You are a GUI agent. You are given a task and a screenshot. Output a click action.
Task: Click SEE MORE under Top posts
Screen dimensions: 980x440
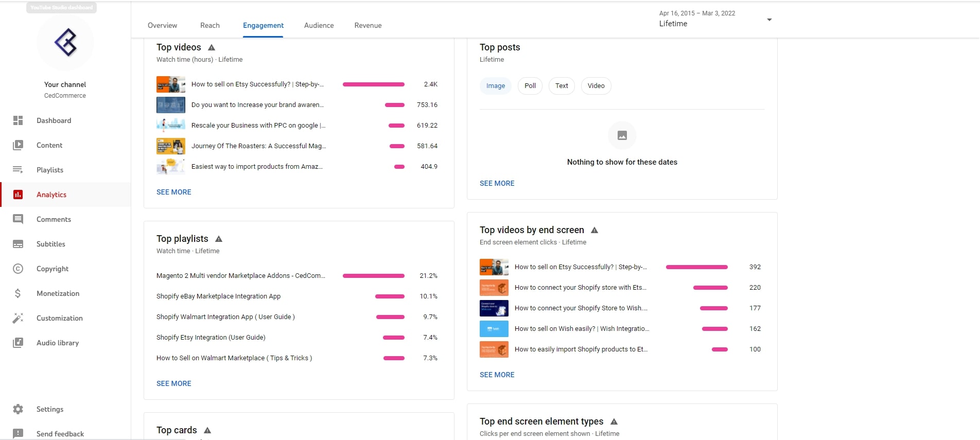pos(497,183)
